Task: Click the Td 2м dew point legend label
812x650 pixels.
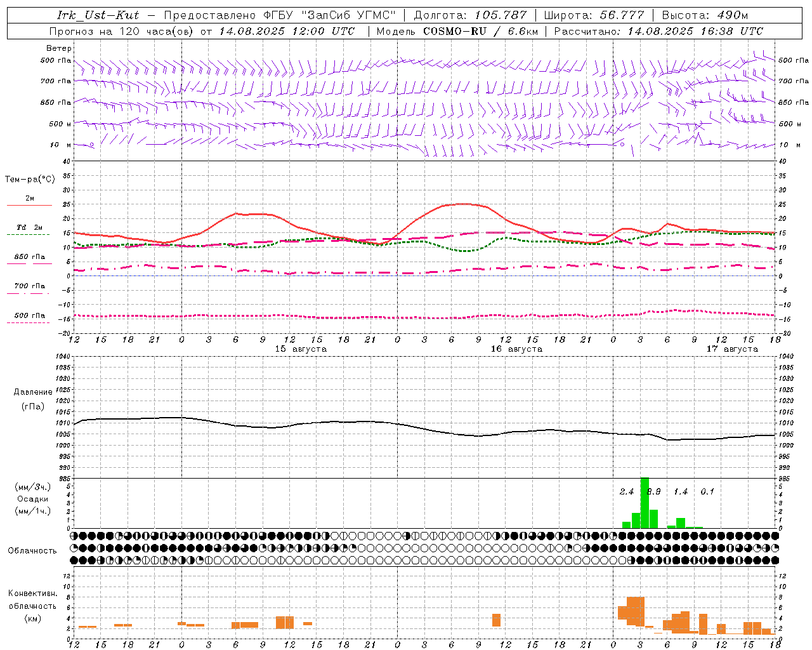Action: click(x=30, y=227)
